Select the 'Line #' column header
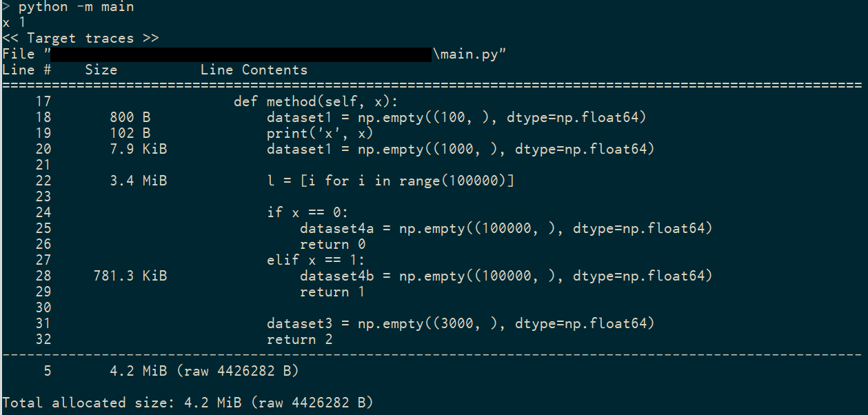This screenshot has width=868, height=415. tap(27, 70)
